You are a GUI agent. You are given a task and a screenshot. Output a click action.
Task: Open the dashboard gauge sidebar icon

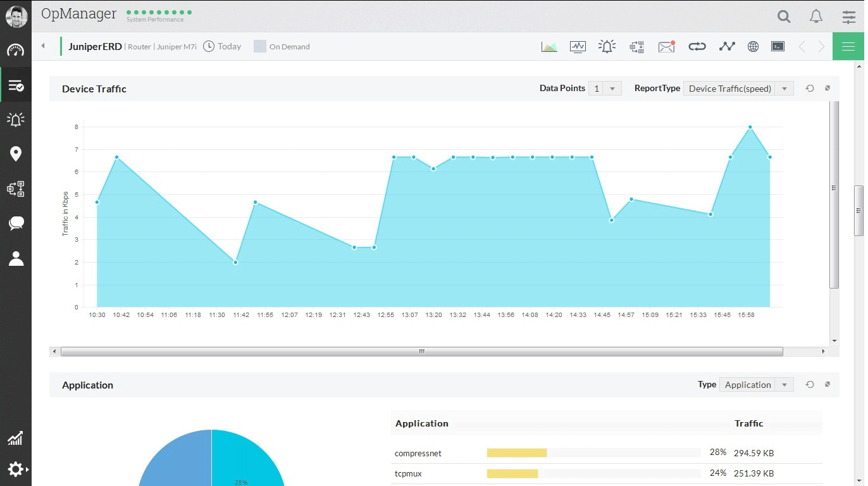pos(16,51)
